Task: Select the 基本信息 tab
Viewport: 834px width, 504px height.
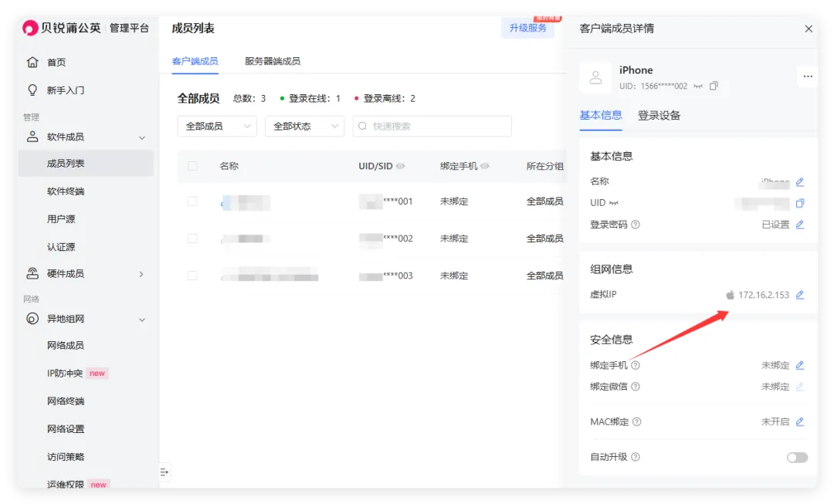Action: click(x=601, y=115)
